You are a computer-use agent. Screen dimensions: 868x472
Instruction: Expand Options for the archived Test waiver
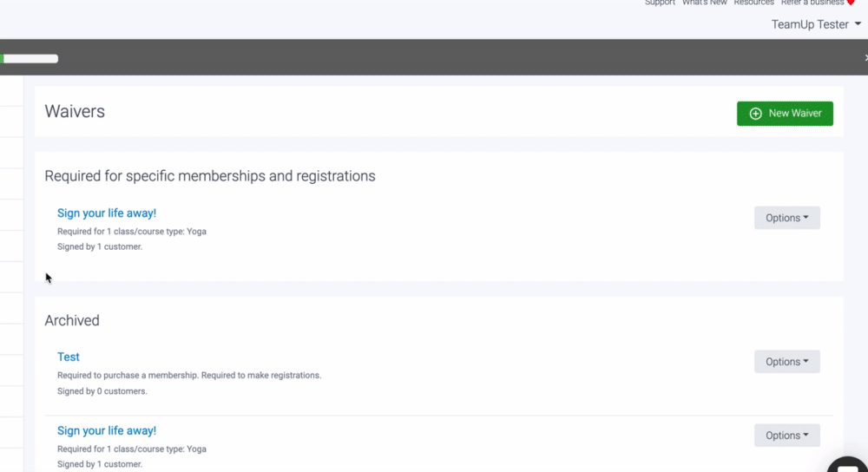tap(786, 362)
